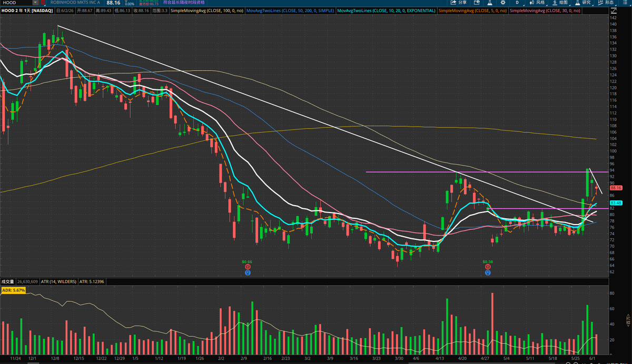
Task: Open chart settings gear icon
Action: [x=502, y=3]
